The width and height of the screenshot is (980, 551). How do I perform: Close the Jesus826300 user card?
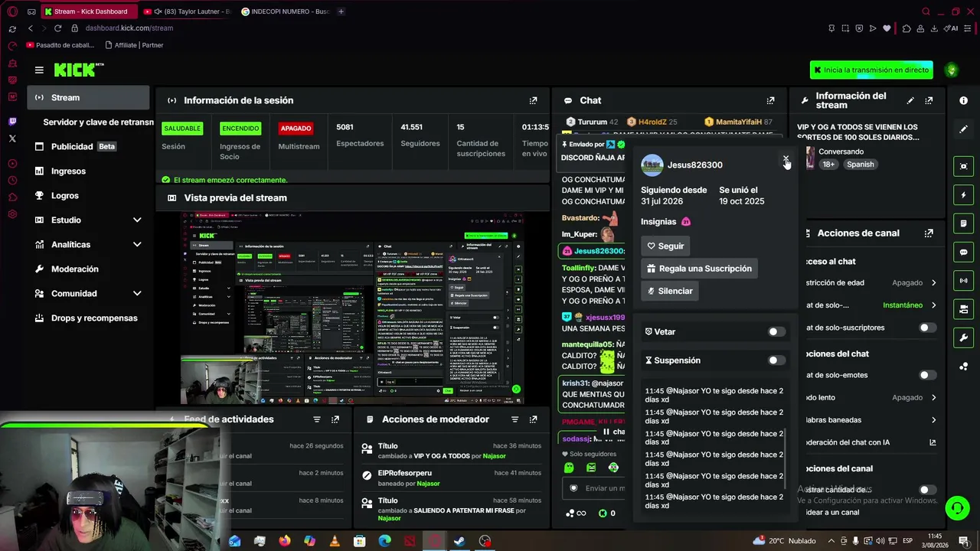coord(786,160)
